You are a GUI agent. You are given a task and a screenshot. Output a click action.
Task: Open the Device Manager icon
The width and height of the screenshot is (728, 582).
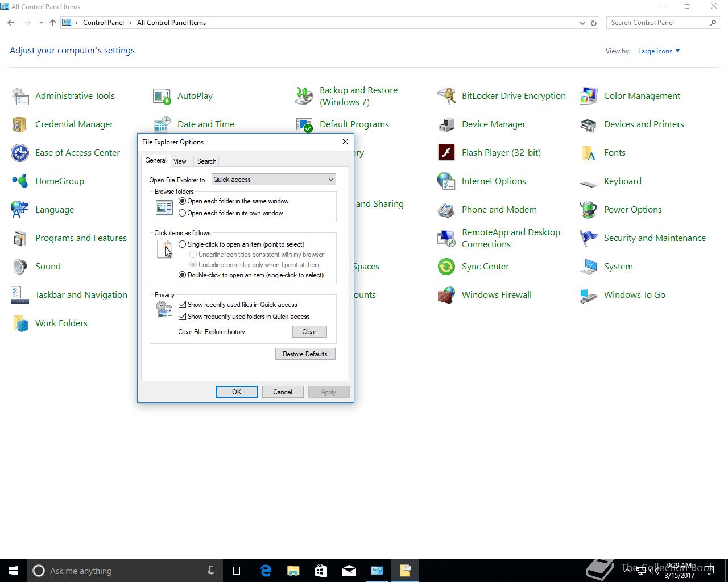[x=446, y=124]
